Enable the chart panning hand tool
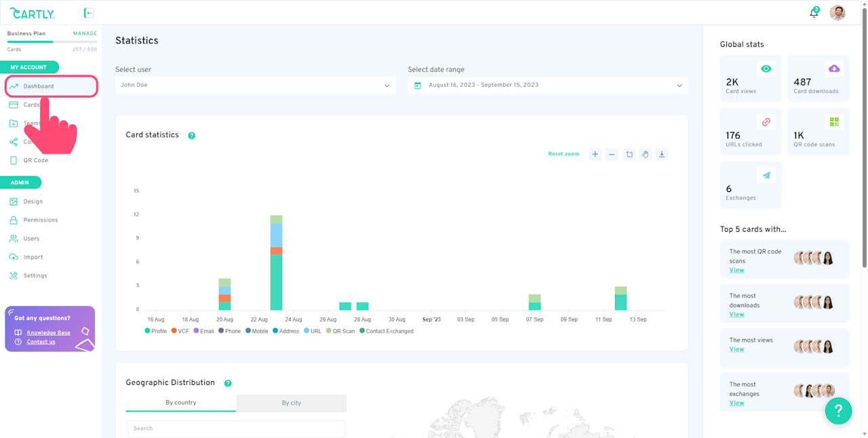The image size is (868, 438). (x=646, y=155)
